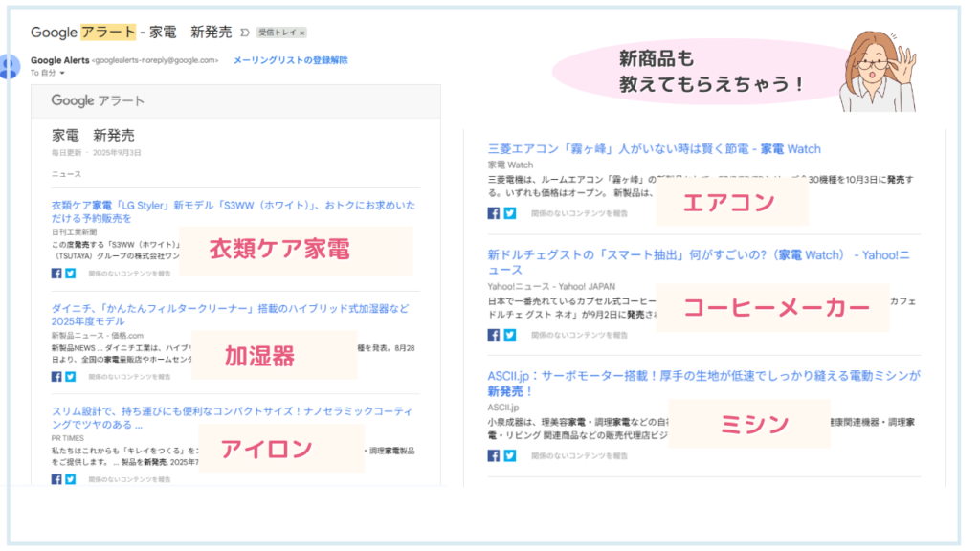
Task: Click the "毎日更新 · 2025年9月3日" date line
Action: [97, 152]
